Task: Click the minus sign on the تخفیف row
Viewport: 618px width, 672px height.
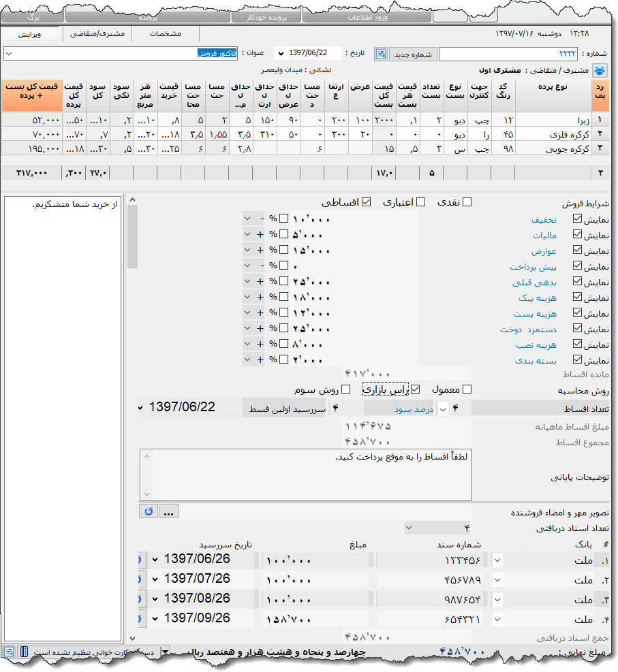Action: pos(261,219)
